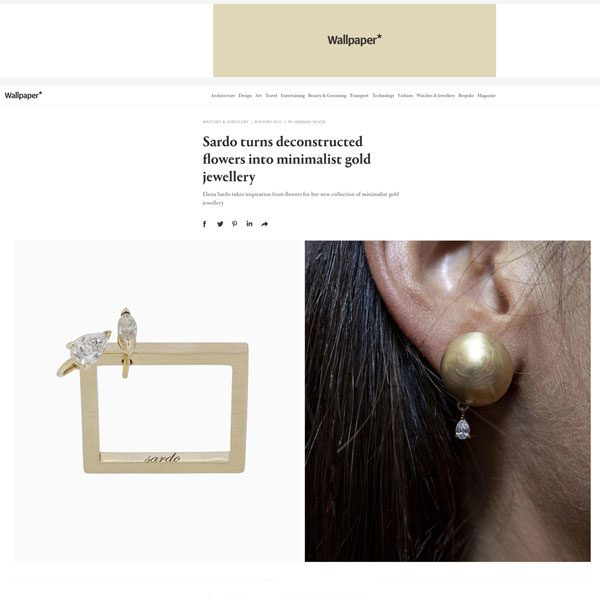Click the Wallpaper* banner advertisement
Viewport: 600px width, 600px height.
tap(354, 41)
